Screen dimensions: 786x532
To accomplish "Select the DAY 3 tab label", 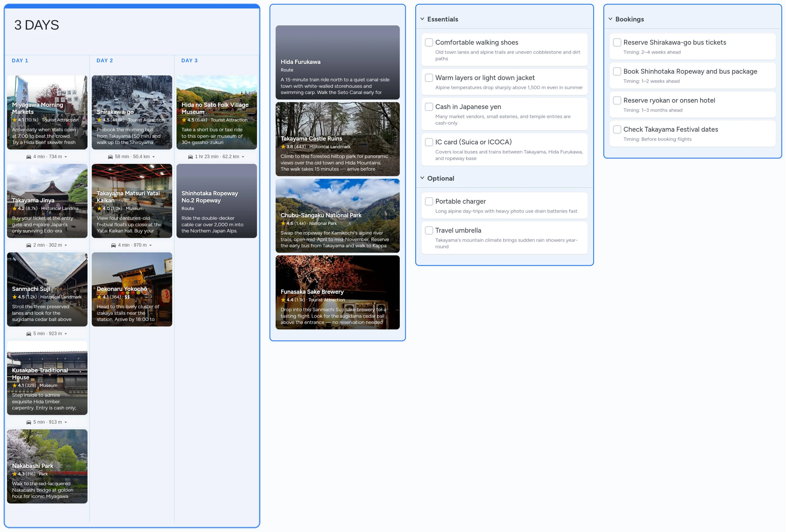I will point(189,60).
